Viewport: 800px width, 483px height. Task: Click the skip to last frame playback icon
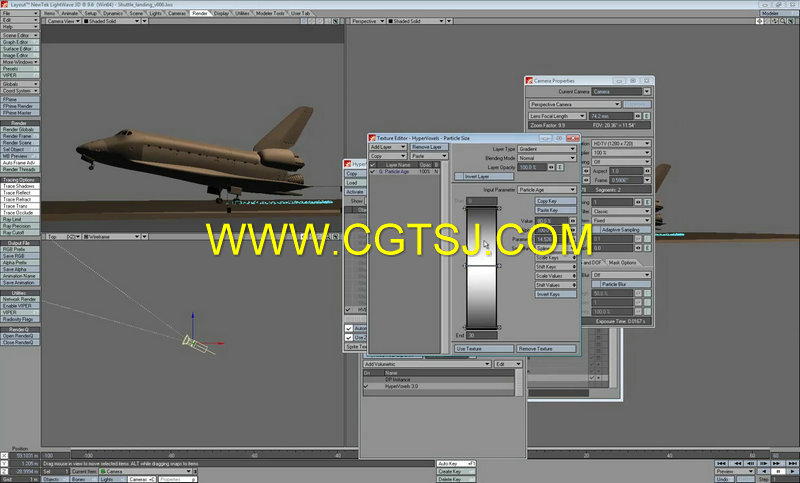(x=792, y=463)
